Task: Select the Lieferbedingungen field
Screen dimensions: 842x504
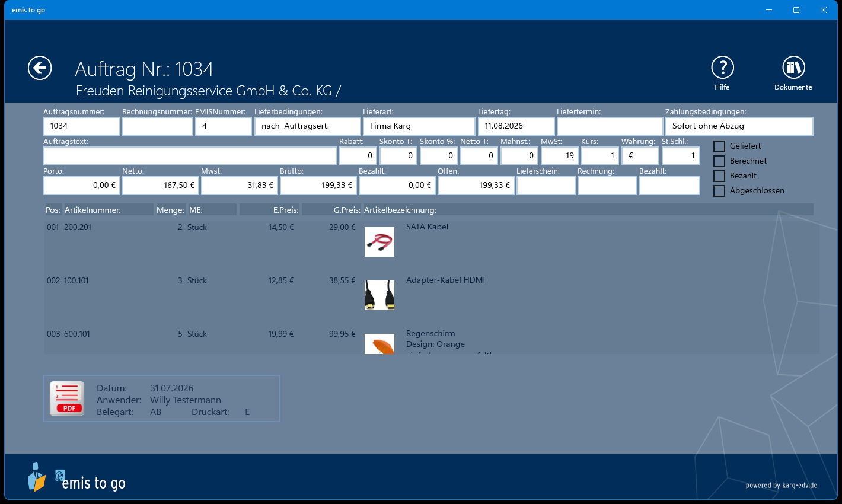Action: point(308,126)
